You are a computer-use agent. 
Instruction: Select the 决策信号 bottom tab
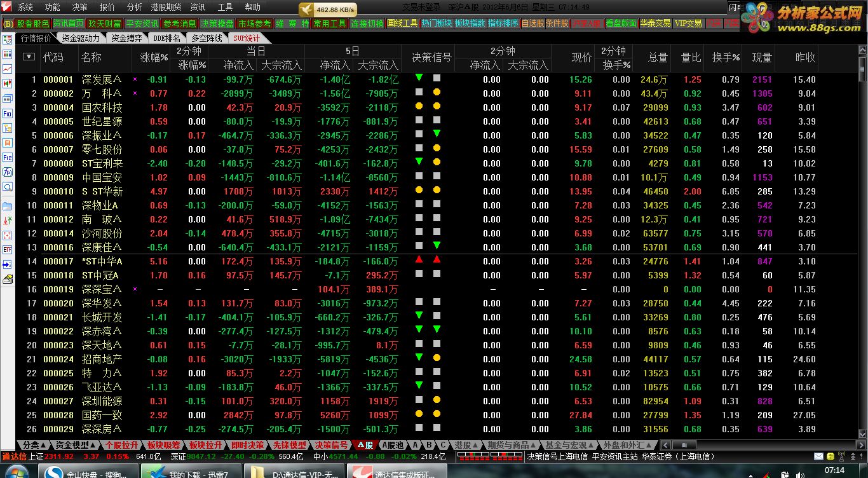pyautogui.click(x=332, y=445)
